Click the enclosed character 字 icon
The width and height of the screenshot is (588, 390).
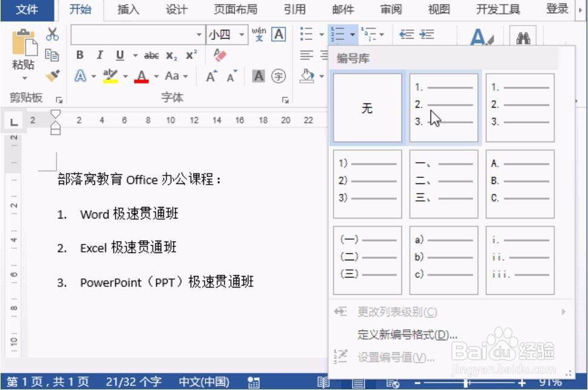click(278, 76)
